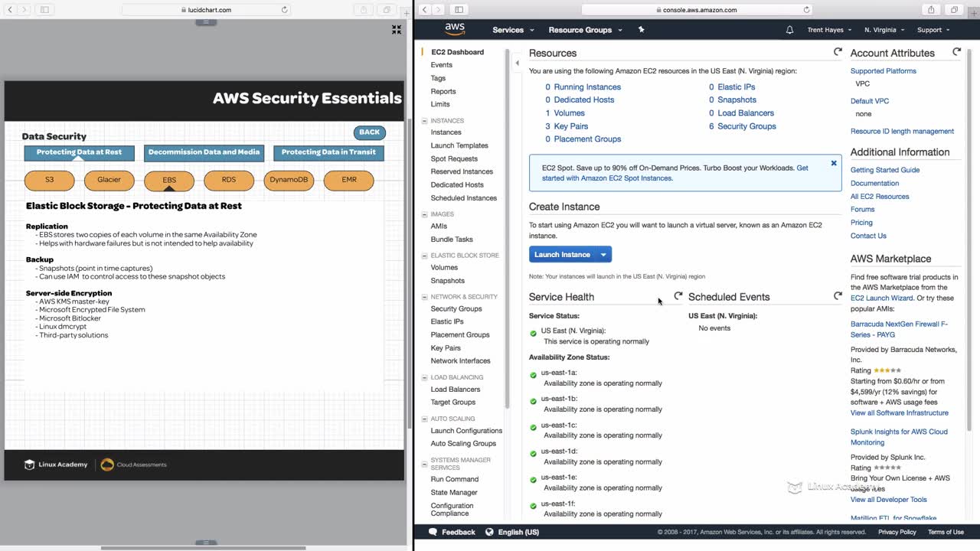Click the BACK button on the slide
Viewport: 980px width, 551px height.
(369, 132)
